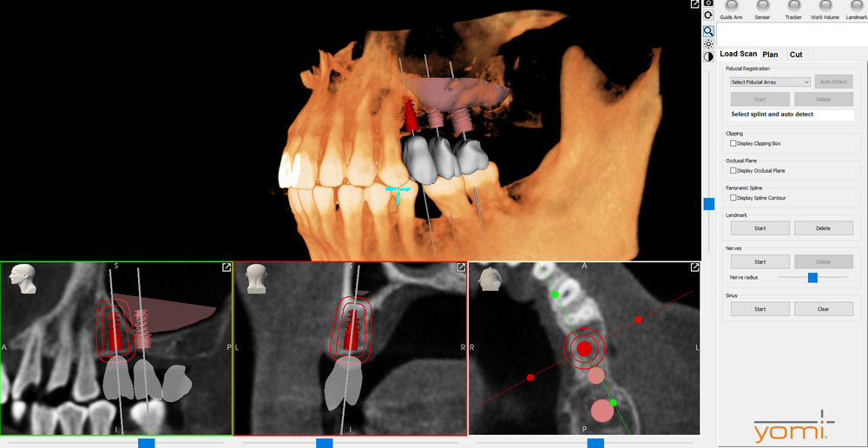Click the Landmark status indicator

point(857,5)
